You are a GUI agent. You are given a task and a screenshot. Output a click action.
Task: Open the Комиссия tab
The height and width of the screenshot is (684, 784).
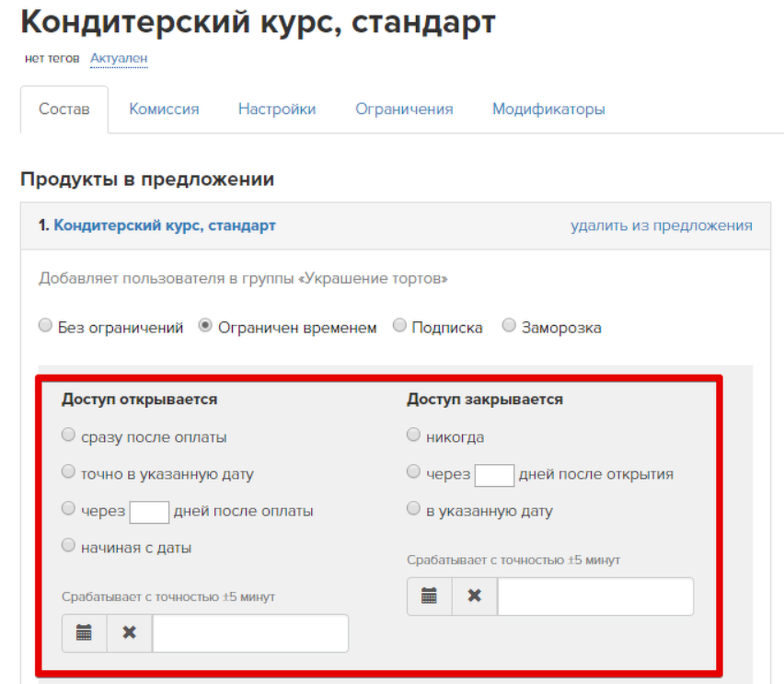point(164,109)
